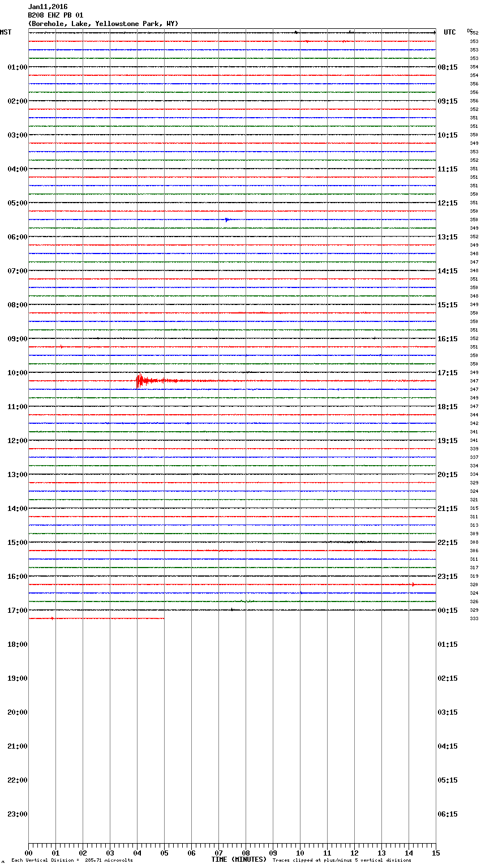
Task: Click minute 15 on the time axis
Action: click(436, 853)
